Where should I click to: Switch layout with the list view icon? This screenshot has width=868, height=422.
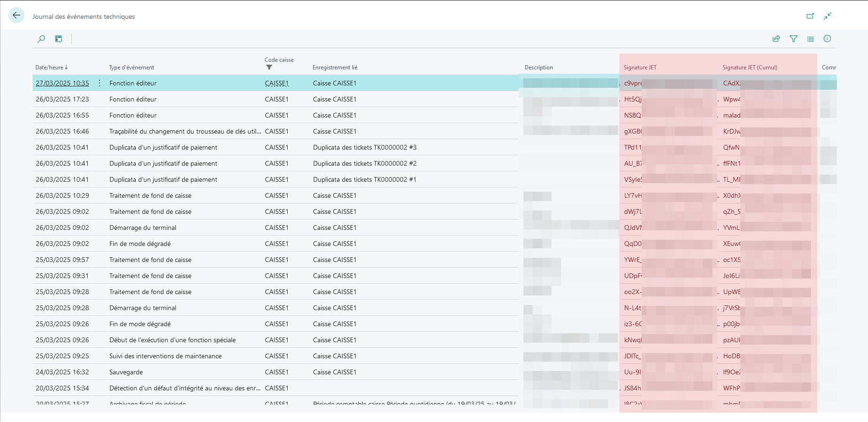click(x=810, y=39)
